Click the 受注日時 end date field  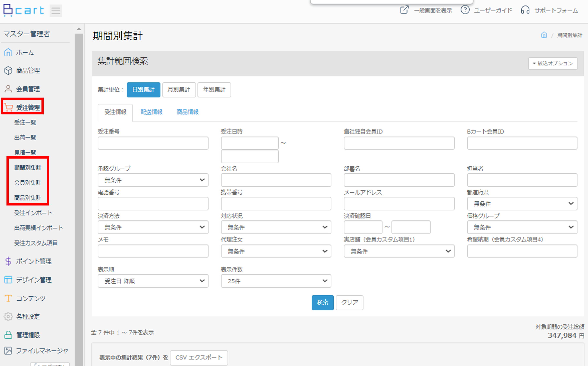250,156
